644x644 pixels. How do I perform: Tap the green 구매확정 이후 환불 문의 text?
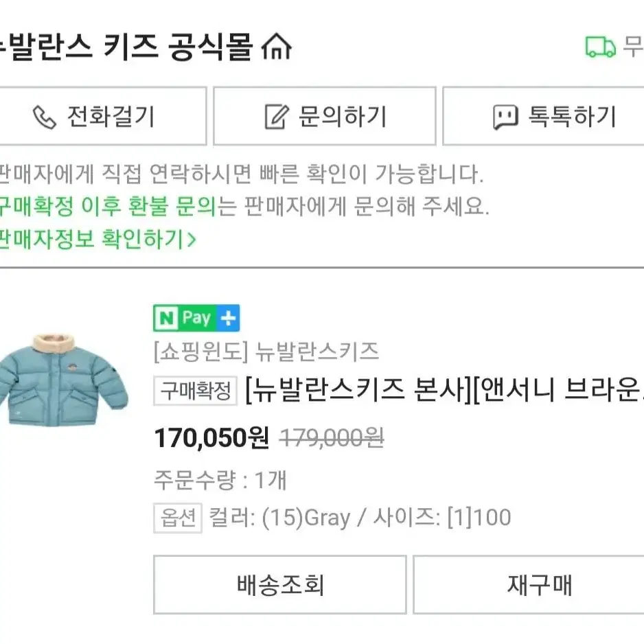[106, 206]
